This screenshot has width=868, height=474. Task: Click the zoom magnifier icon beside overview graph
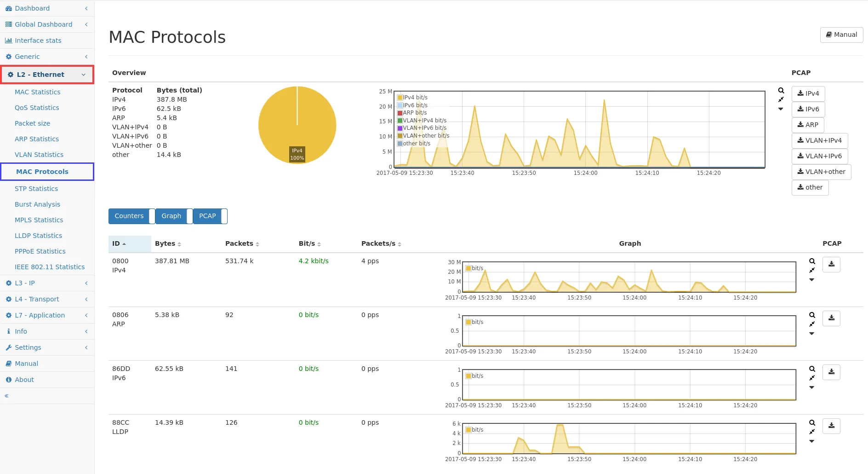[781, 91]
